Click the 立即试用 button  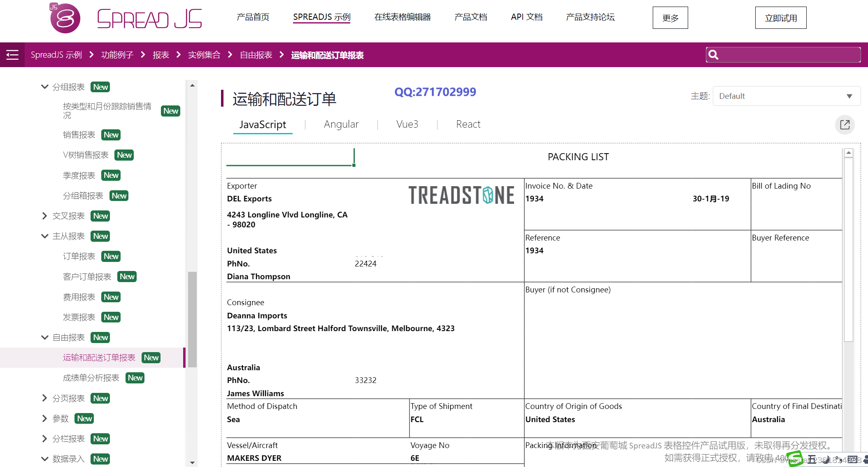click(780, 18)
